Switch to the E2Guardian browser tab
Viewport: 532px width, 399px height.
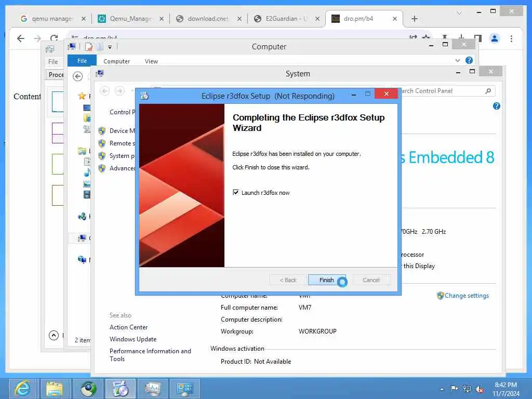click(x=286, y=19)
